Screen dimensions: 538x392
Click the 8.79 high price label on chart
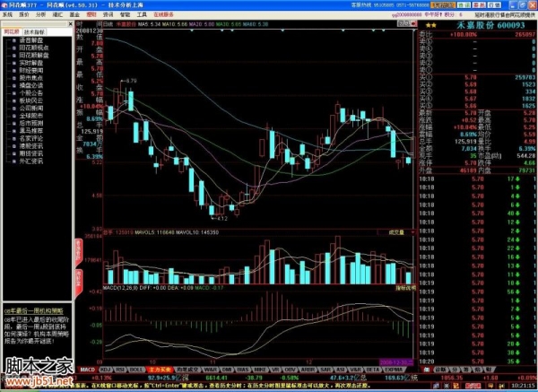pos(131,81)
